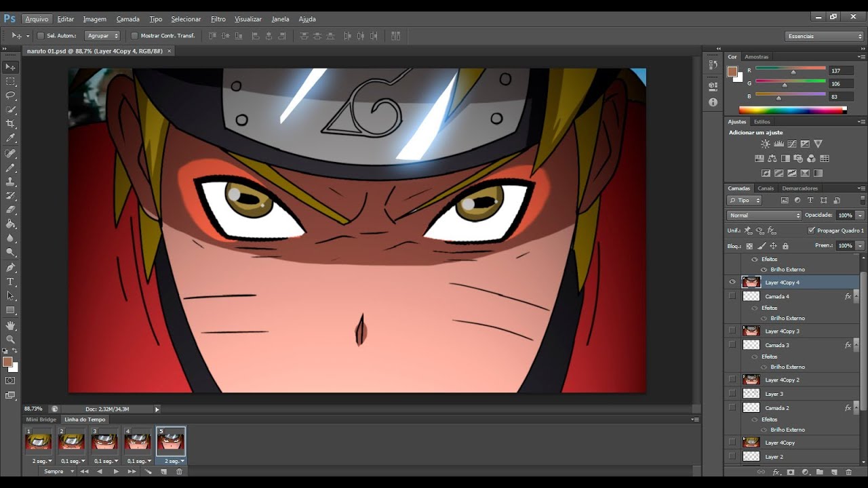Delete the selected animation frame
Screen dimensions: 868x488
pos(179,472)
